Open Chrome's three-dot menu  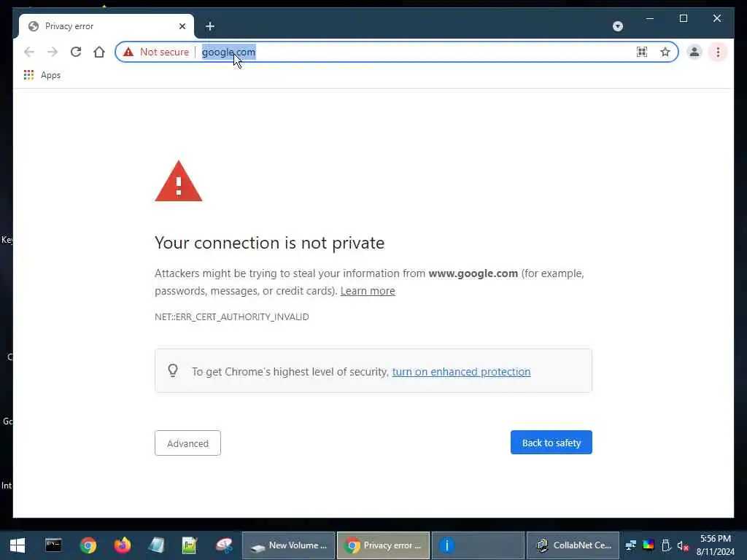pos(718,52)
